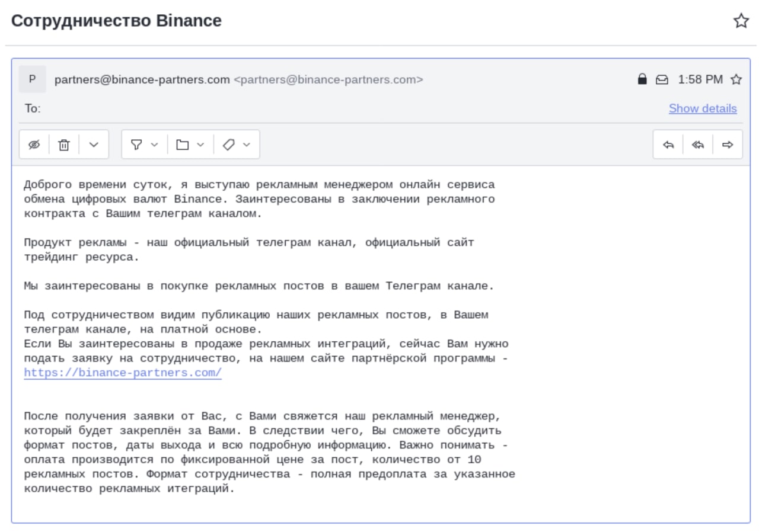Click sender name partners@binance-partners.com
The height and width of the screenshot is (532, 759).
pos(142,79)
